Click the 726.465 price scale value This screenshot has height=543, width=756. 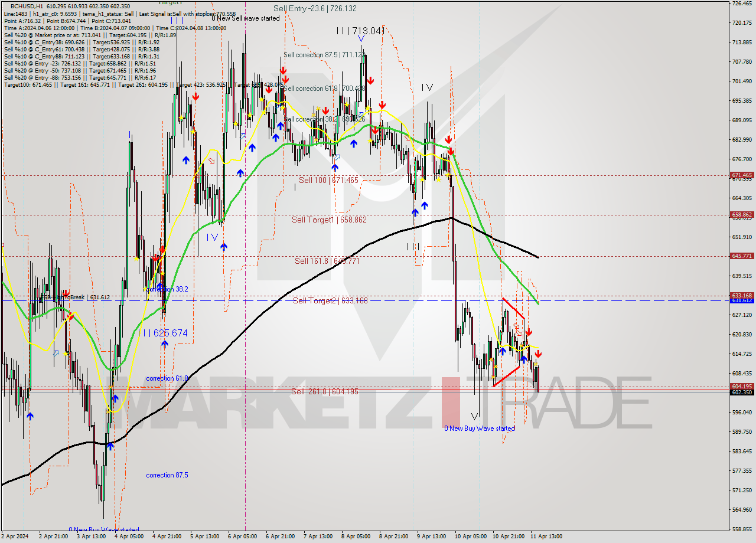click(742, 4)
